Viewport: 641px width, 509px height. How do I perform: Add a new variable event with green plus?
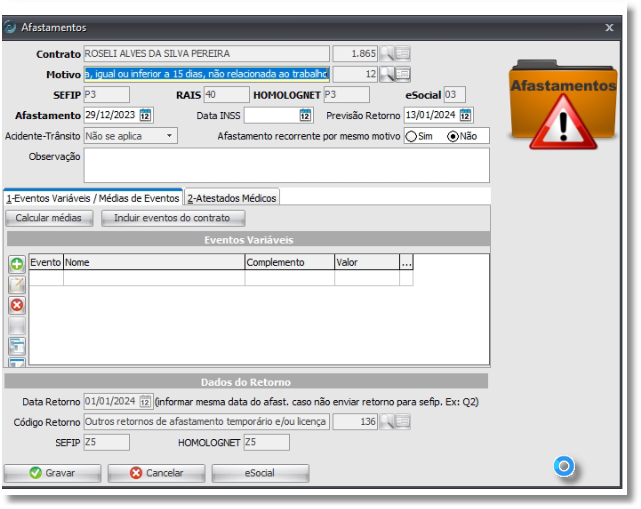click(17, 264)
